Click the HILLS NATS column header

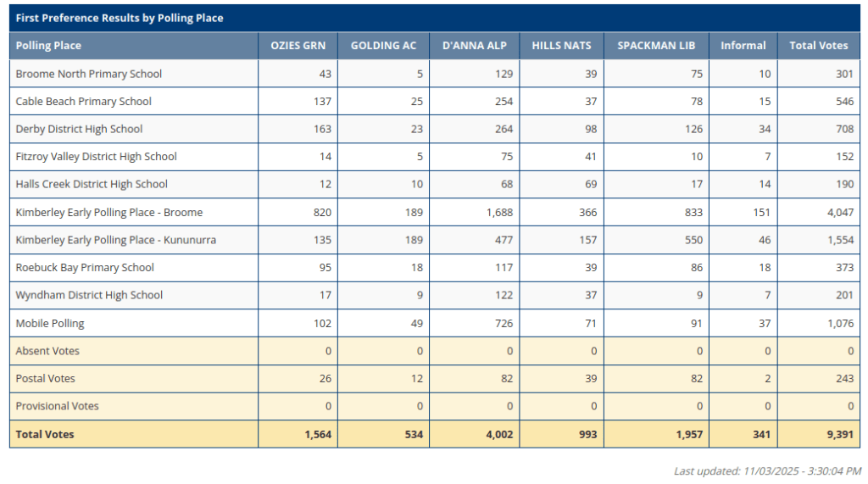[561, 46]
